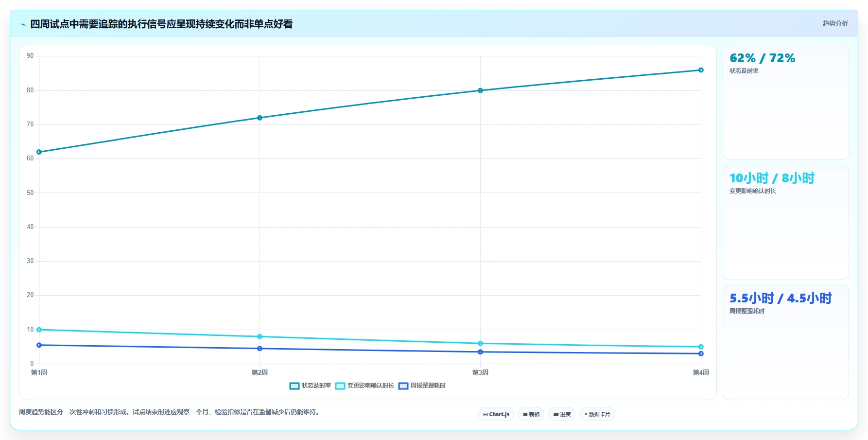Click the 10小时 / 8小时 stat card value
This screenshot has width=868, height=440.
coord(772,178)
